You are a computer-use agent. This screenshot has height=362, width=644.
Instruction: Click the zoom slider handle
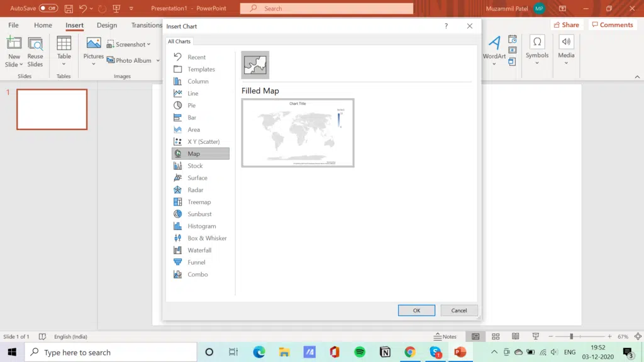(571, 337)
